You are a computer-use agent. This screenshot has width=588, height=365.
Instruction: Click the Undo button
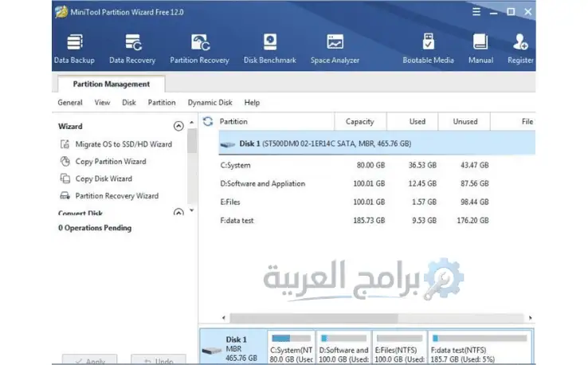click(x=159, y=359)
